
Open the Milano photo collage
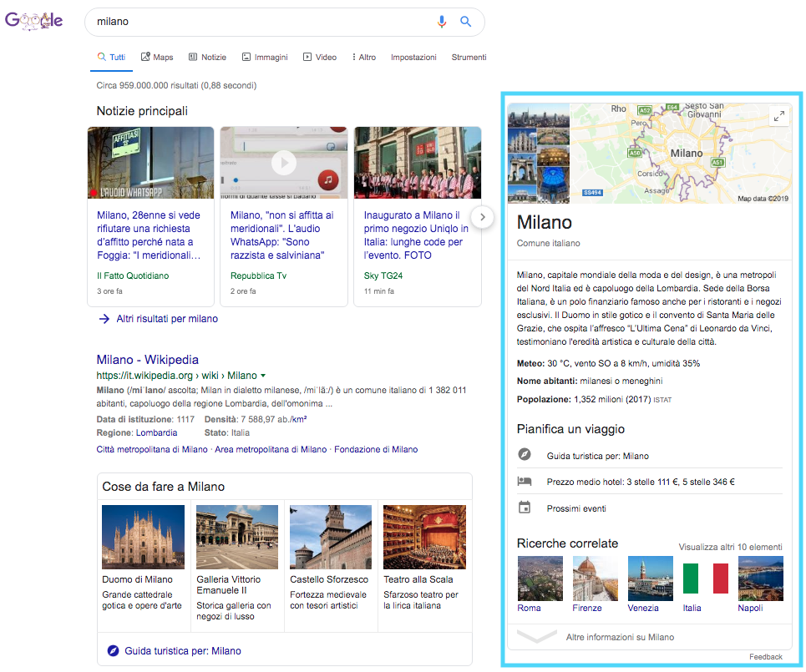(x=538, y=153)
